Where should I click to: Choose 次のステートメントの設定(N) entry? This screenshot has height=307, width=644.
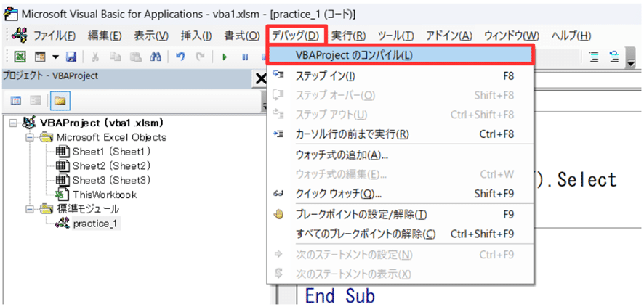coord(401,255)
